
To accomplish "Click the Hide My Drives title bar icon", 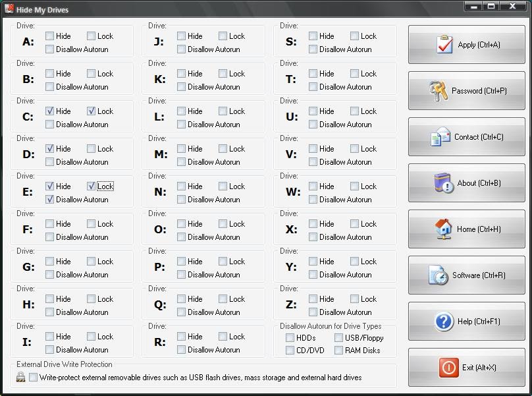I will 9,9.
